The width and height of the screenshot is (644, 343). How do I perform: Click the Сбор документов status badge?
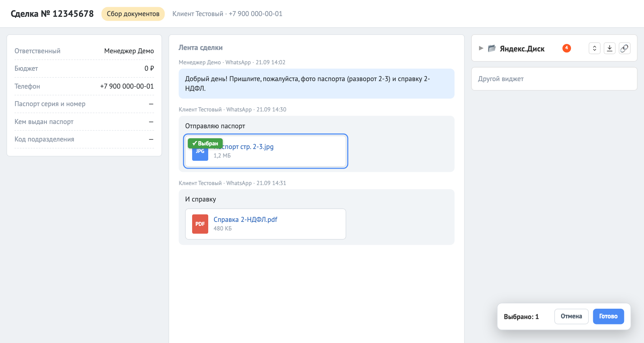coord(133,14)
